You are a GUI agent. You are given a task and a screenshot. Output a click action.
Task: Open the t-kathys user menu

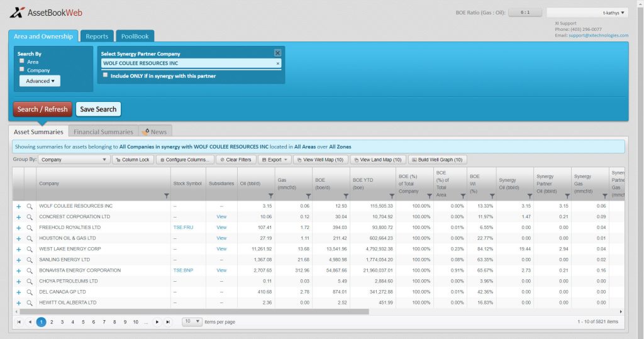[587, 13]
